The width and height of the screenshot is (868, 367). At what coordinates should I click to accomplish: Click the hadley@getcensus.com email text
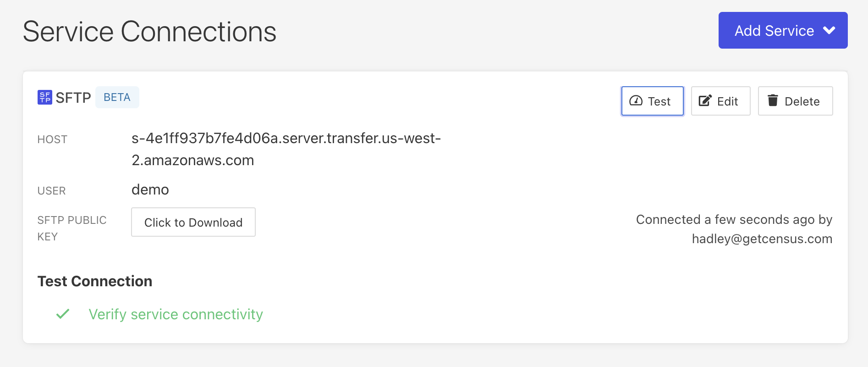(762, 239)
